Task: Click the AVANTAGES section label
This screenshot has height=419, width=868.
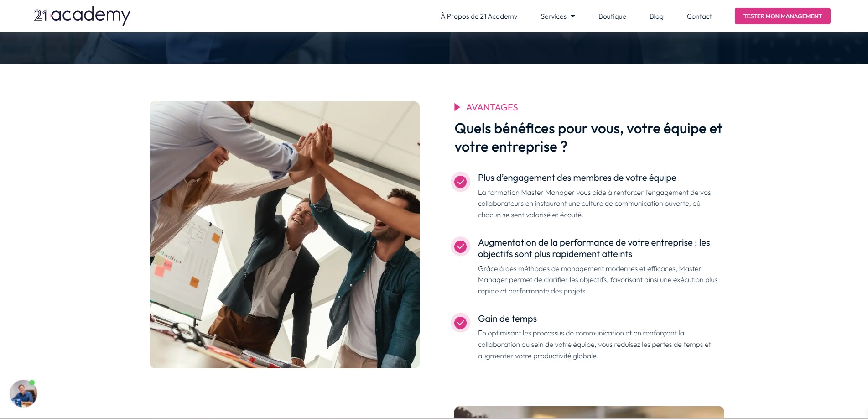Action: [492, 107]
